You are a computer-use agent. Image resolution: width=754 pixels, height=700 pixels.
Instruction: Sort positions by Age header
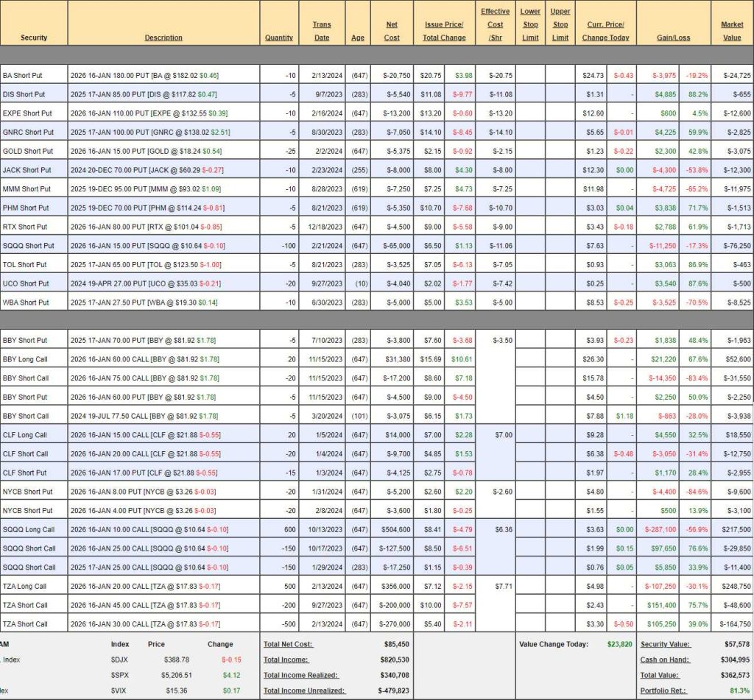(357, 38)
